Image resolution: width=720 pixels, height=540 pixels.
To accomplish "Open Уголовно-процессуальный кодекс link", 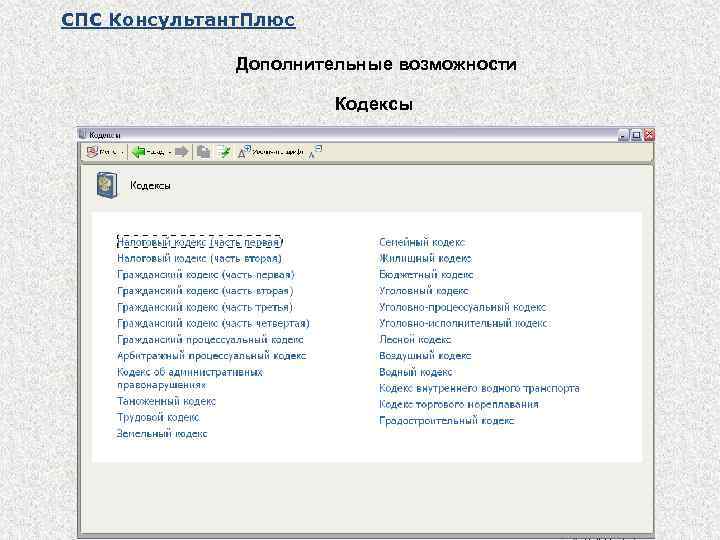I will click(463, 307).
